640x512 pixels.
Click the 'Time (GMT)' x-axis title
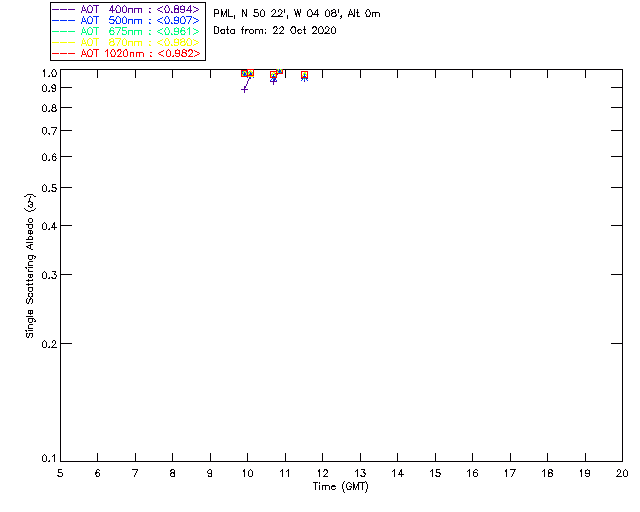tap(341, 486)
